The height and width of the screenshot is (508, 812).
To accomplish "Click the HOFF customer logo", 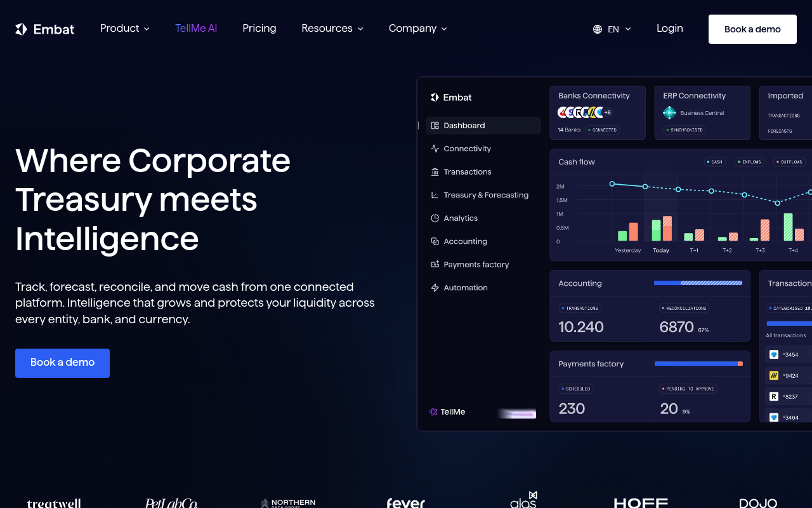I will tap(641, 503).
